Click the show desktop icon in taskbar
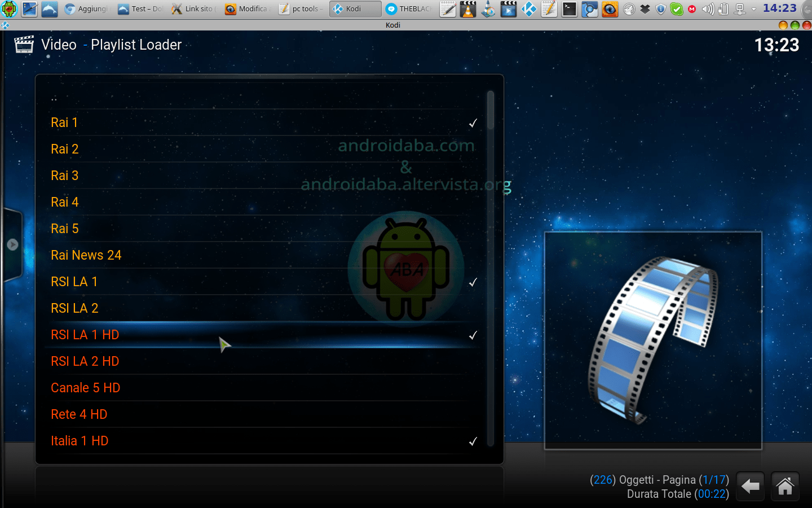812x508 pixels. 29,9
